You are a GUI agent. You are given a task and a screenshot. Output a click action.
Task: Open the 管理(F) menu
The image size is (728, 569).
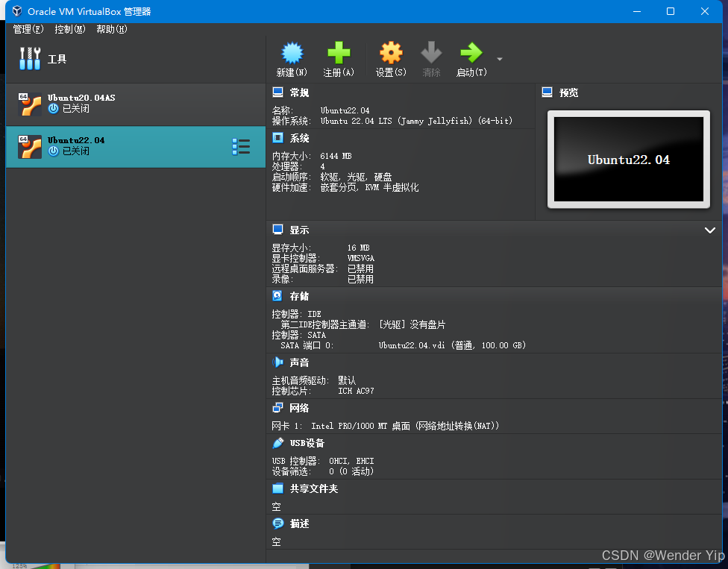[28, 29]
